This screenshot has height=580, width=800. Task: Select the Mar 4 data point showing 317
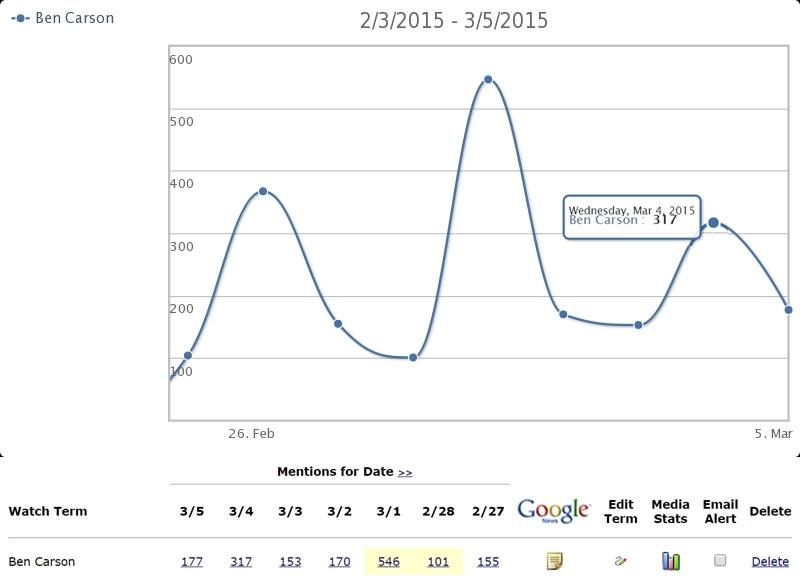(713, 223)
